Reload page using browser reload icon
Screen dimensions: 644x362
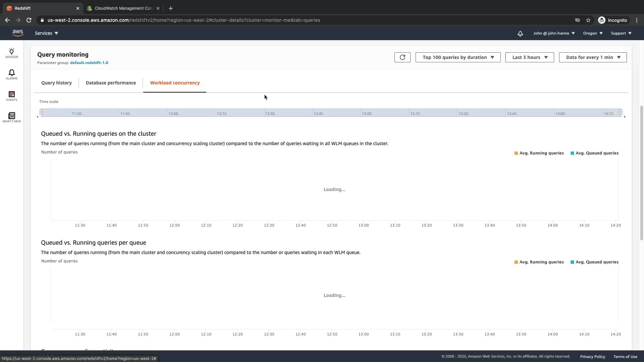click(29, 20)
